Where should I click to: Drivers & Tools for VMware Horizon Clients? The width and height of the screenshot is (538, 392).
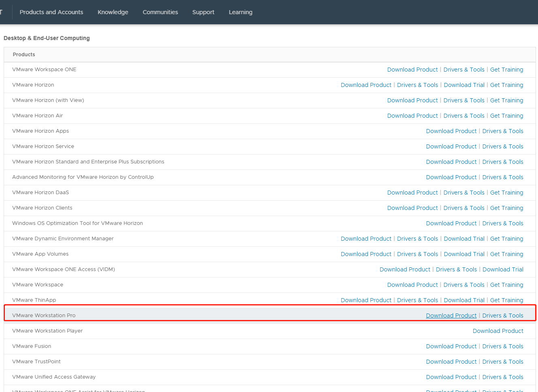click(464, 208)
